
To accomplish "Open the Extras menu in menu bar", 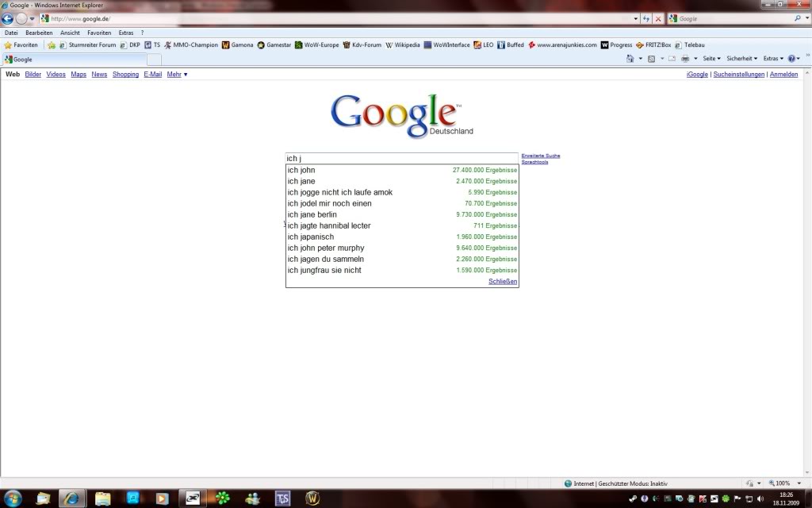I will coord(126,33).
